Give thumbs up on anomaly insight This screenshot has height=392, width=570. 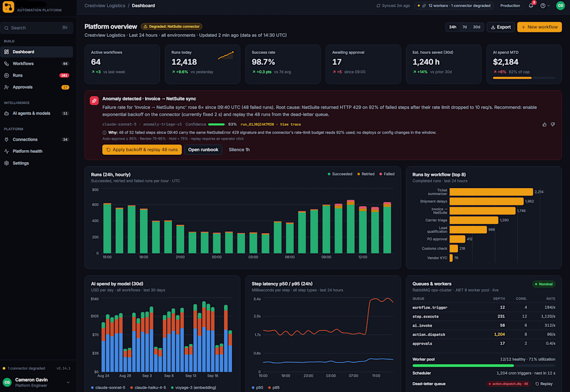[544, 125]
